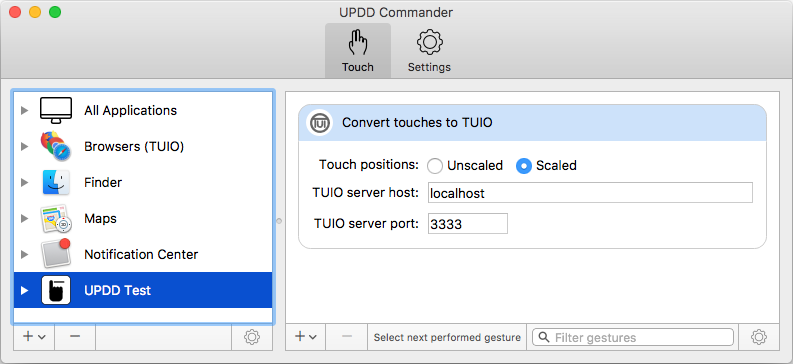
Task: Click the Finder application icon
Action: (x=56, y=183)
